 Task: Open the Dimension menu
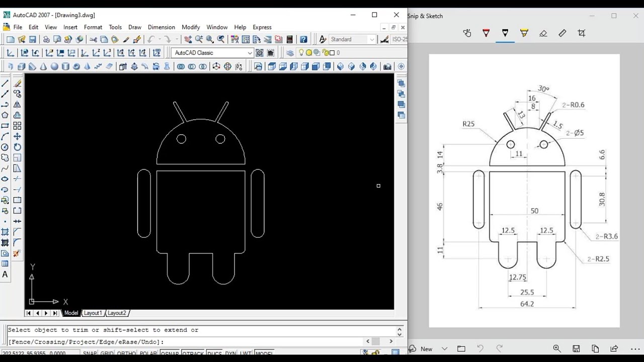pyautogui.click(x=162, y=27)
